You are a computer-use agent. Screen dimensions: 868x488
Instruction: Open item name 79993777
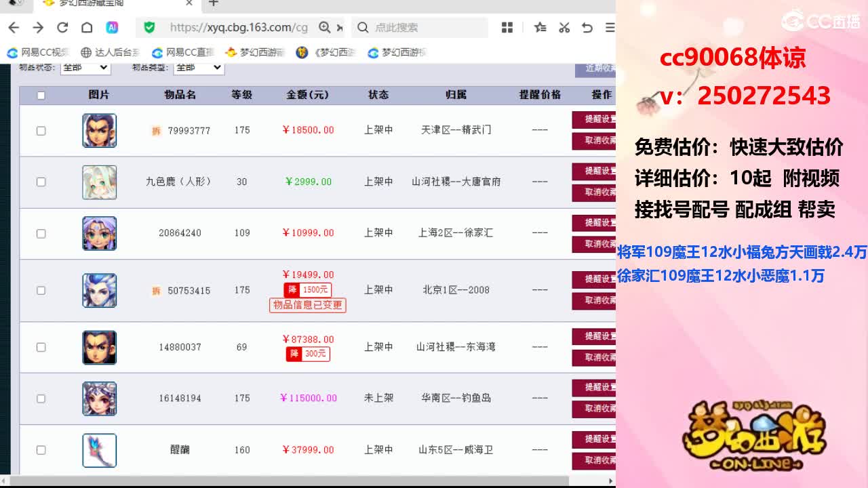point(189,131)
